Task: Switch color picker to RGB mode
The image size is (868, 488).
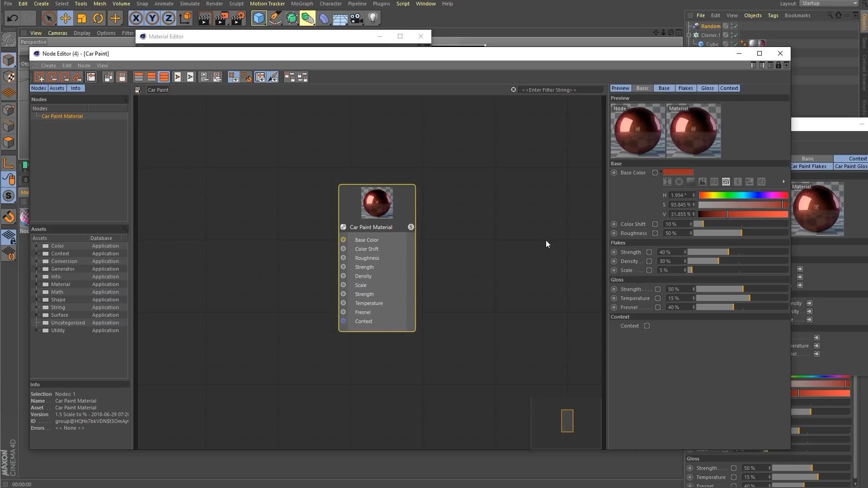Action: pyautogui.click(x=714, y=182)
